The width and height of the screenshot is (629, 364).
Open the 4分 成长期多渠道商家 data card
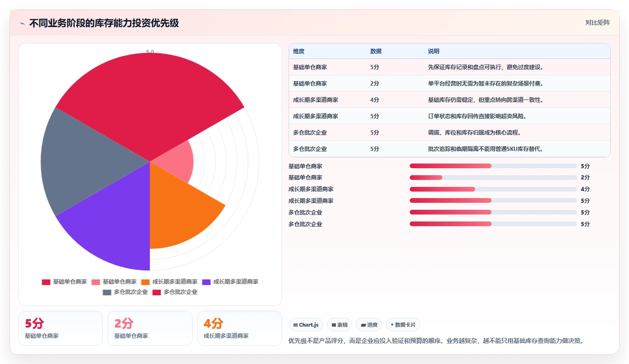tap(239, 328)
